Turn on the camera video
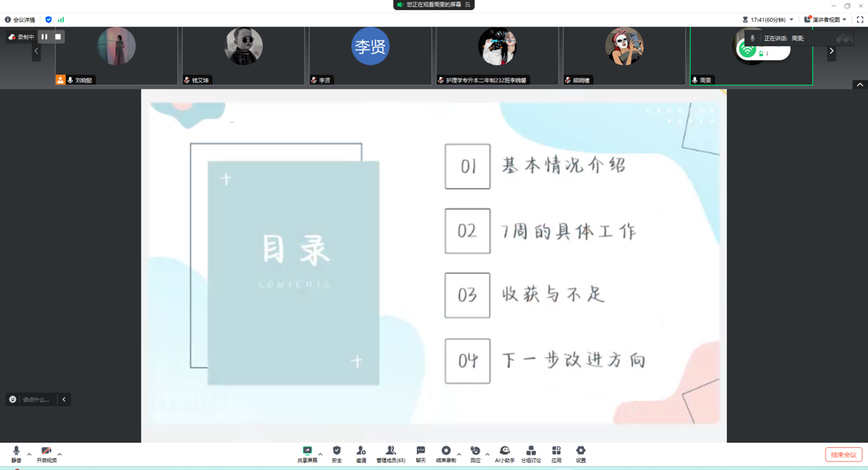868x470 pixels. 46,454
